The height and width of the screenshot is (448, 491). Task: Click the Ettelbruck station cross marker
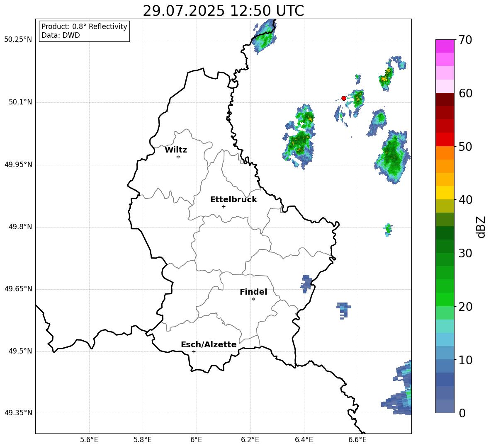coord(224,206)
